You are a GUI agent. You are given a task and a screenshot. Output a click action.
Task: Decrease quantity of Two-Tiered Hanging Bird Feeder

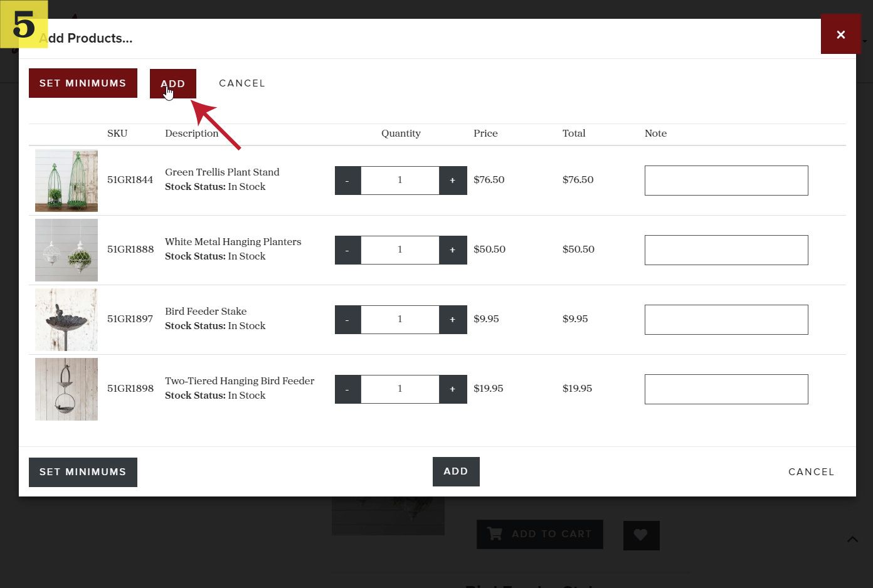coord(347,389)
